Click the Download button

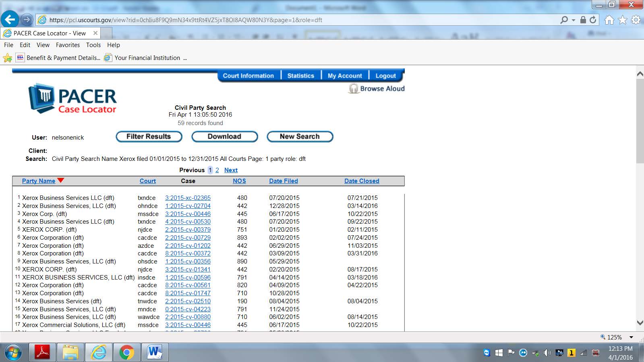[x=224, y=137]
